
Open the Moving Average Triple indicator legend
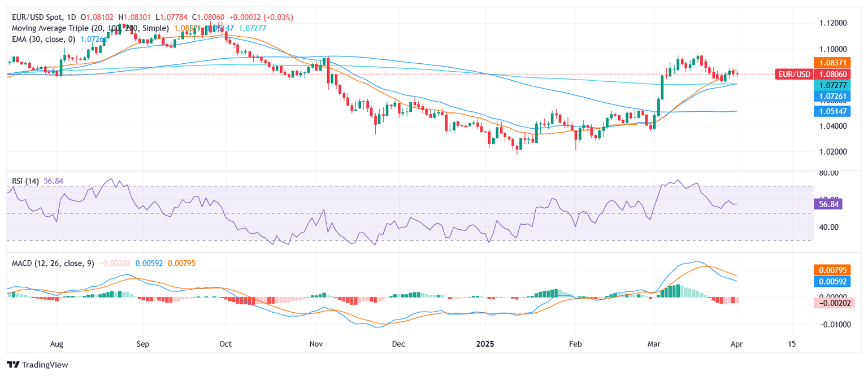coord(90,28)
